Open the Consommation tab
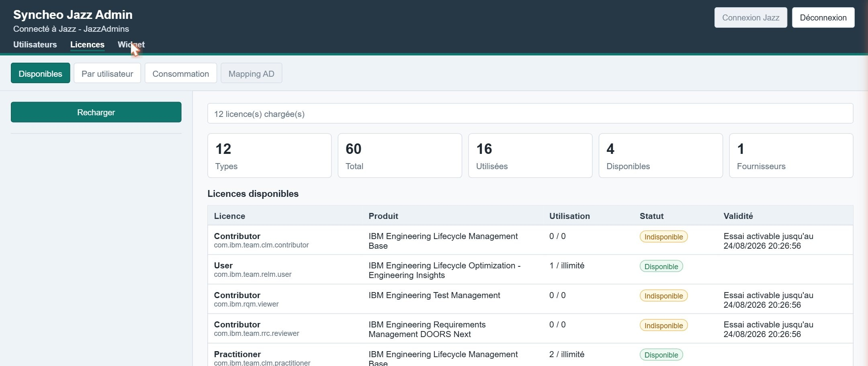Screen dimensions: 868x366 (x=181, y=73)
